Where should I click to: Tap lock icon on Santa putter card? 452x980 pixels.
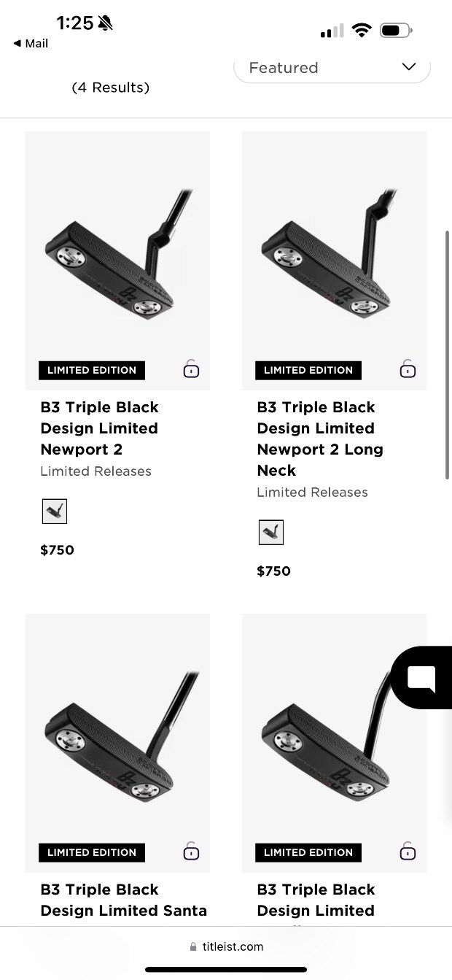click(x=191, y=852)
